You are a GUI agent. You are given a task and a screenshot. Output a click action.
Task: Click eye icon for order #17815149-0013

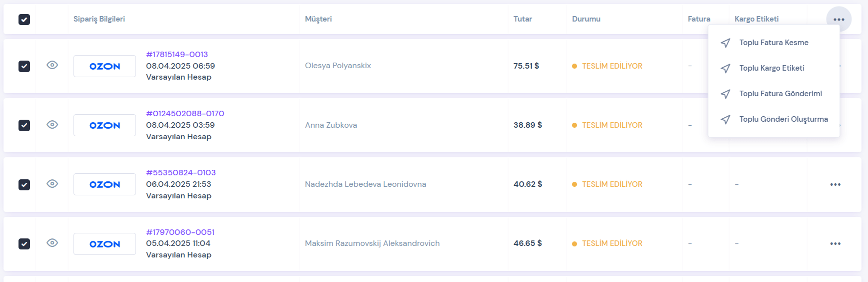52,65
